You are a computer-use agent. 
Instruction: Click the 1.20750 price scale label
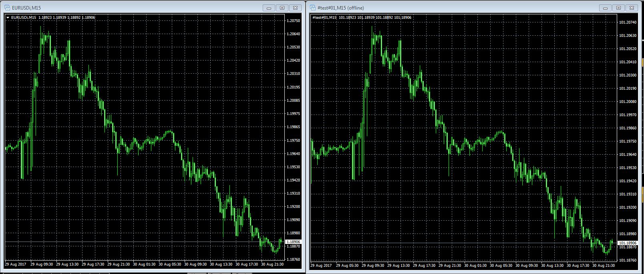pos(294,20)
